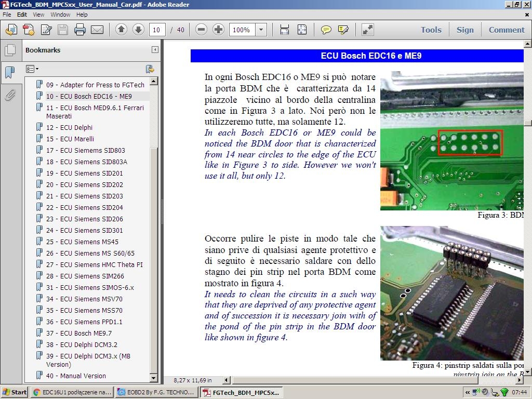Open bookmark 15 - ECU Marelli

(70, 139)
